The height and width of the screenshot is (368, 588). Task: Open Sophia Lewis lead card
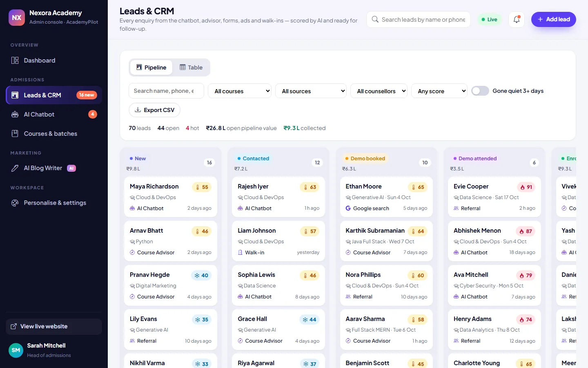click(x=278, y=285)
